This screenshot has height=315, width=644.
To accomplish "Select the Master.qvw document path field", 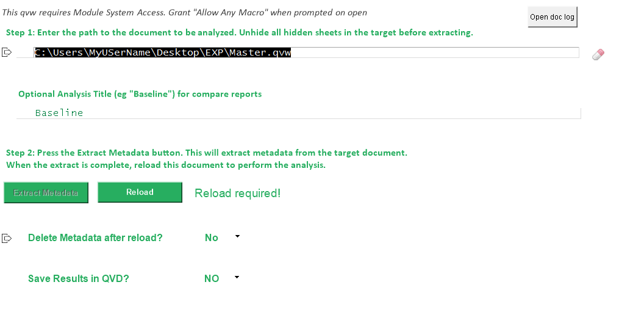I will 305,52.
